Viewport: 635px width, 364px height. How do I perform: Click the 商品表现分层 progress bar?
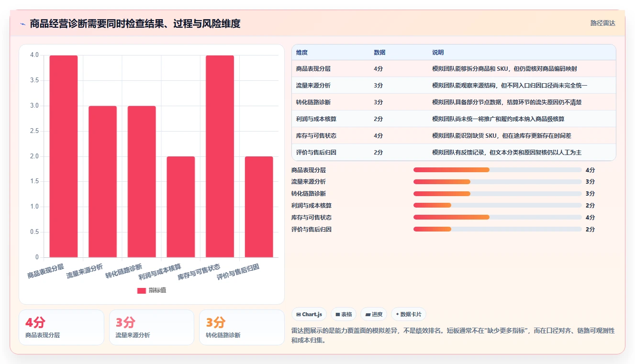(x=498, y=170)
